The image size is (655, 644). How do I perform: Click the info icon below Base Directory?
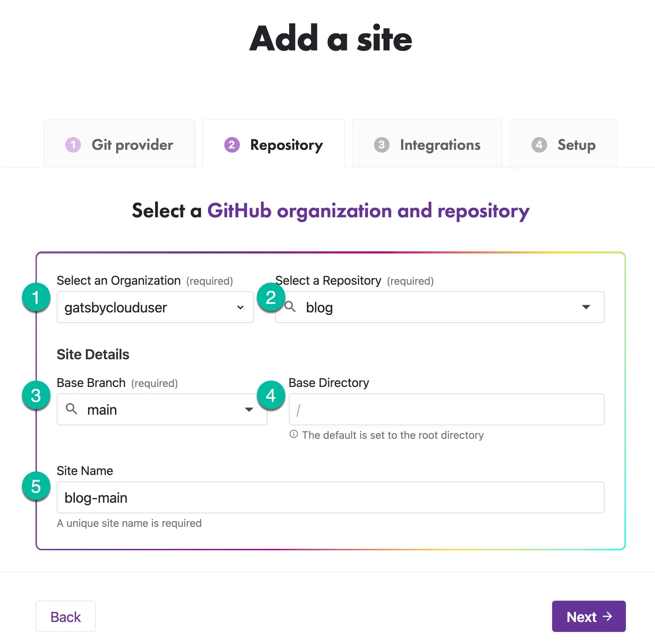pyautogui.click(x=293, y=434)
